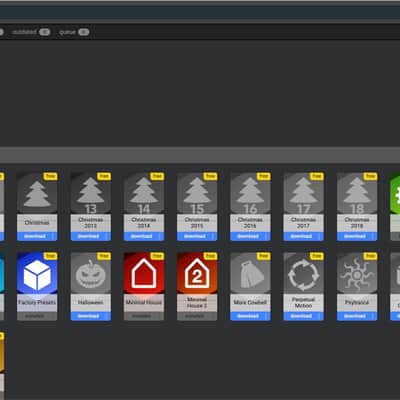The image size is (400, 400).
Task: Click the Halloween name label
Action: pos(90,302)
